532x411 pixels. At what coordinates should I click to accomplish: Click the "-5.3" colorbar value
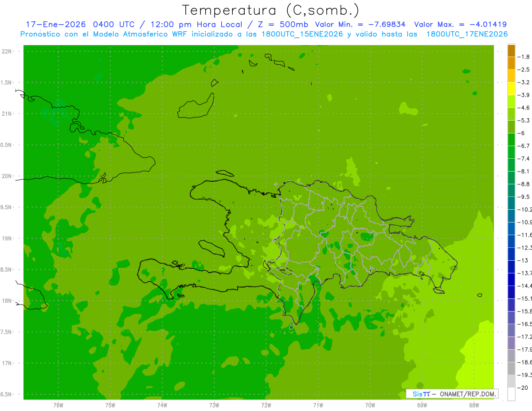524,121
